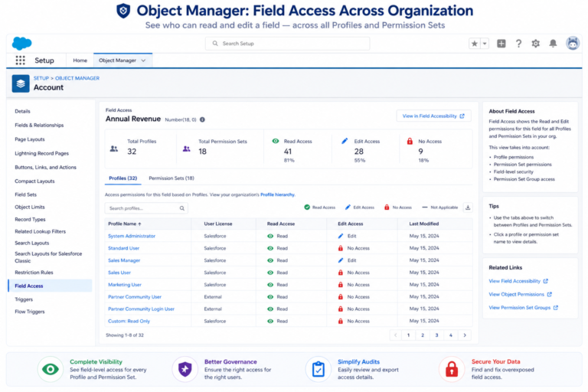Click No Access lock in Standard User row

pyautogui.click(x=341, y=248)
